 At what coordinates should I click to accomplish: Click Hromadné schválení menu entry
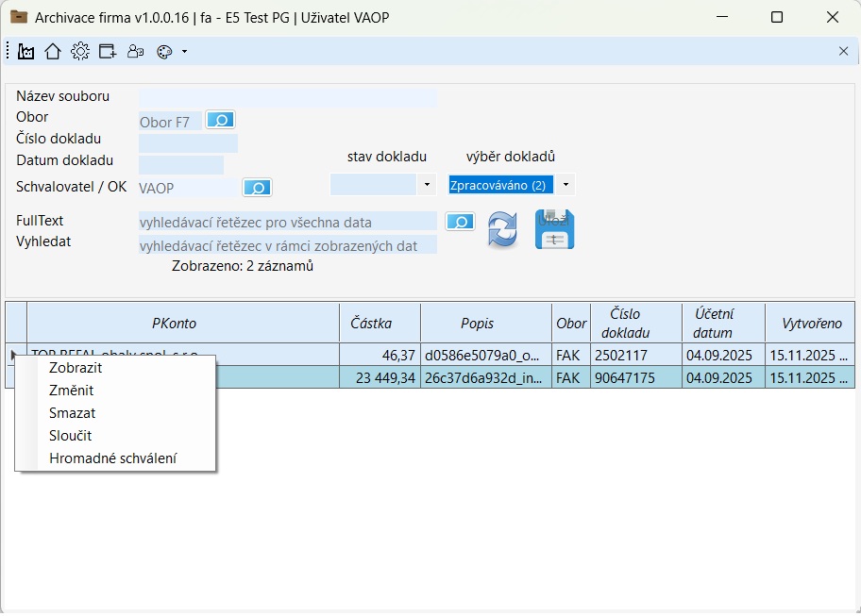(112, 458)
